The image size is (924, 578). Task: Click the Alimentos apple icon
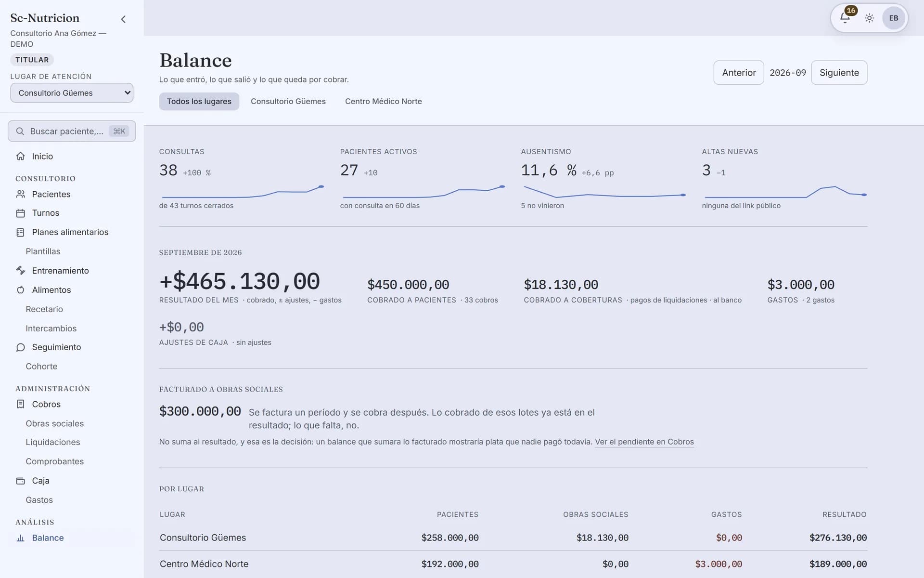pyautogui.click(x=20, y=290)
